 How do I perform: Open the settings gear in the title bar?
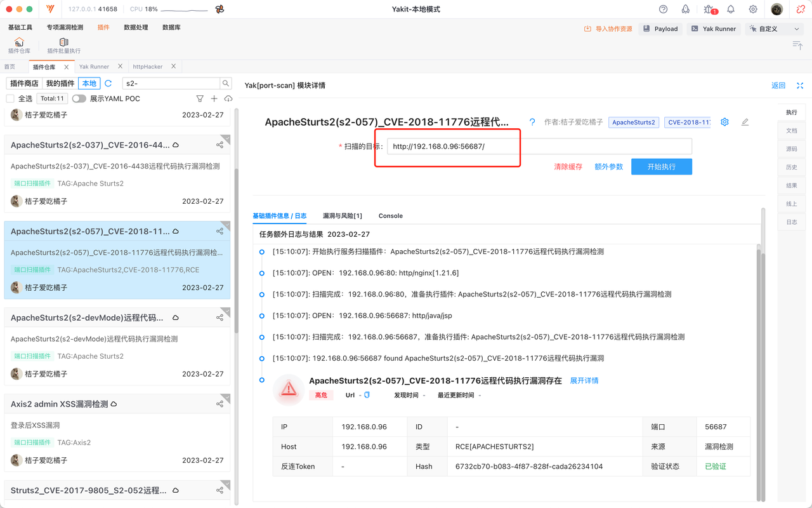click(753, 10)
